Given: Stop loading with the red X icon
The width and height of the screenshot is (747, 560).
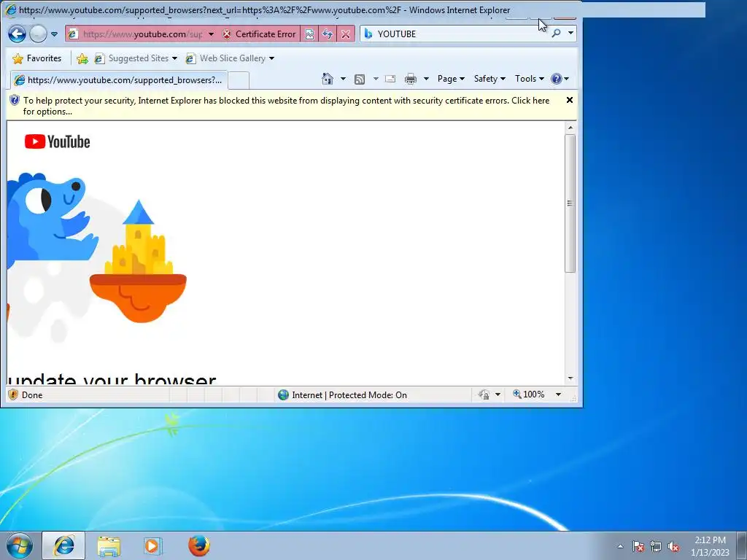Looking at the screenshot, I should pos(346,34).
